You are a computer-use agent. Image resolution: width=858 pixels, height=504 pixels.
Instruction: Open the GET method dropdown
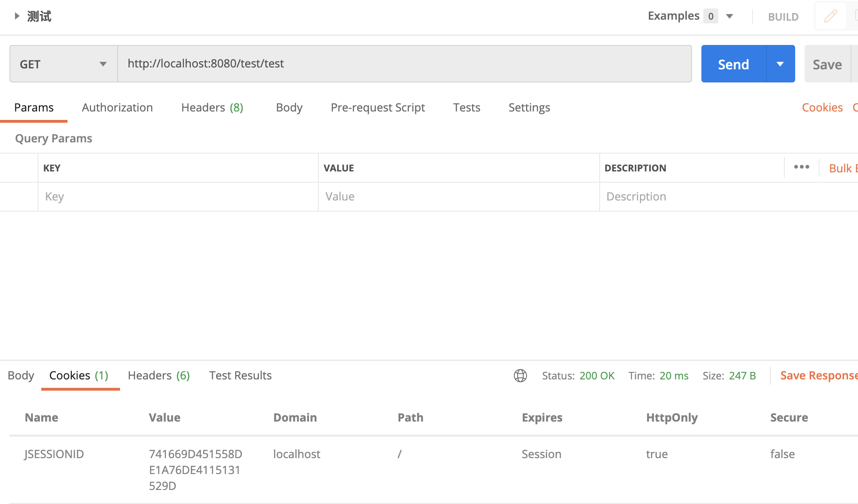click(x=64, y=64)
